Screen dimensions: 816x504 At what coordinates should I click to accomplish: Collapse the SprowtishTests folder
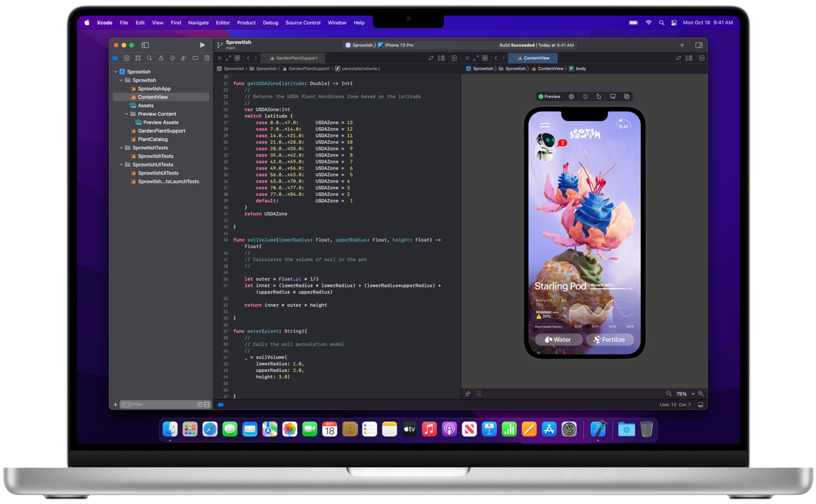coord(121,148)
